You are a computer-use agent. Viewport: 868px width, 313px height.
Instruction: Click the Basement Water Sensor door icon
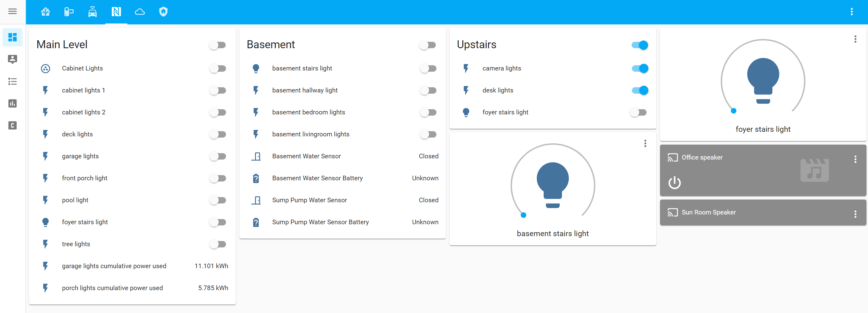click(256, 156)
